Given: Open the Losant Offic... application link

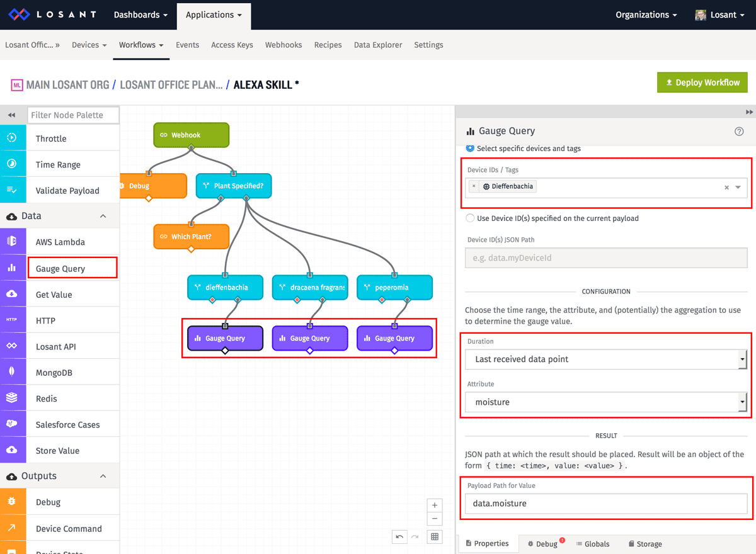Looking at the screenshot, I should click(x=32, y=45).
